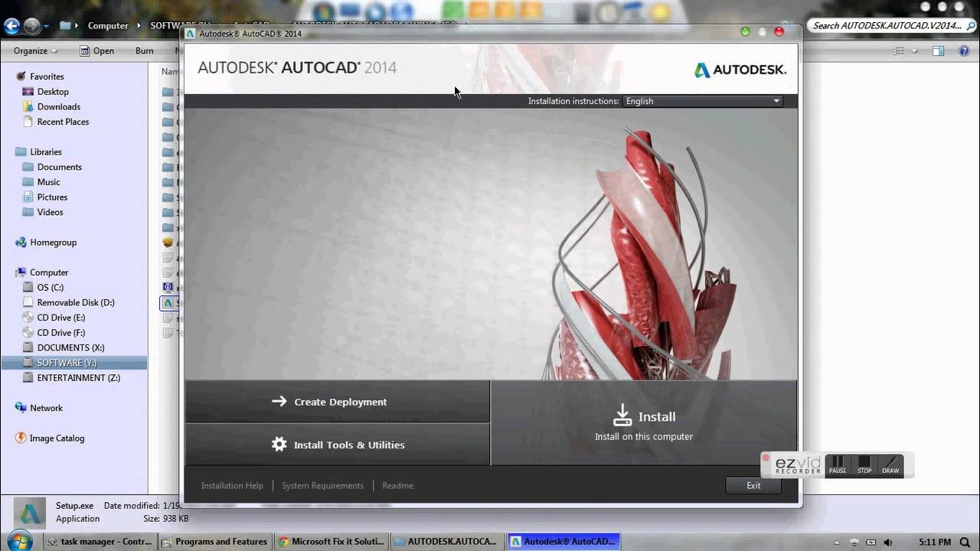The width and height of the screenshot is (980, 551).
Task: Click the Favorites star icon
Action: coord(21,77)
